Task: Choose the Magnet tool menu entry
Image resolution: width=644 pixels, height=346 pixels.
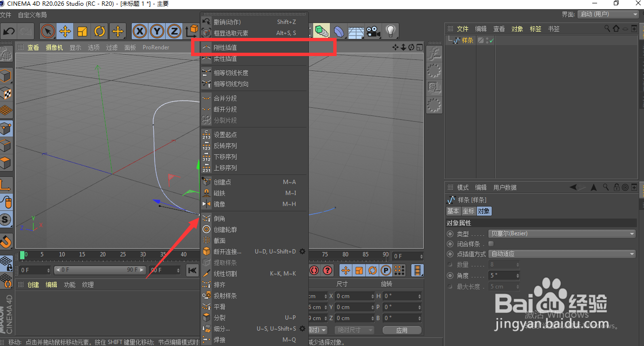Action: click(x=254, y=193)
